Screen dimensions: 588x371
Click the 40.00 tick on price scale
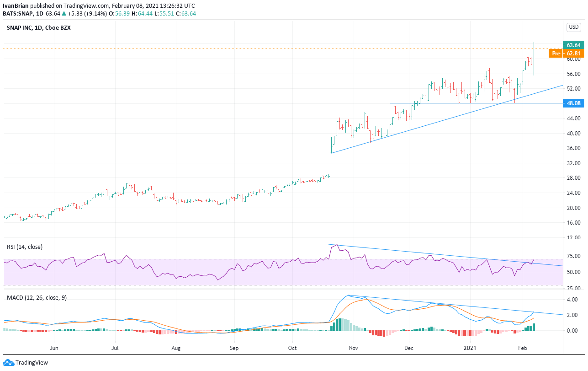[x=573, y=134]
